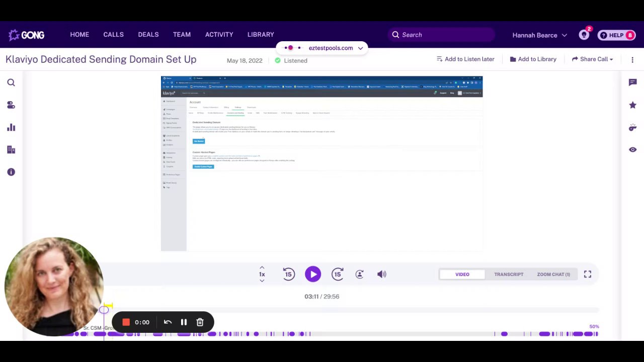The image size is (644, 362).
Task: Enter fullscreen video mode
Action: click(x=588, y=274)
